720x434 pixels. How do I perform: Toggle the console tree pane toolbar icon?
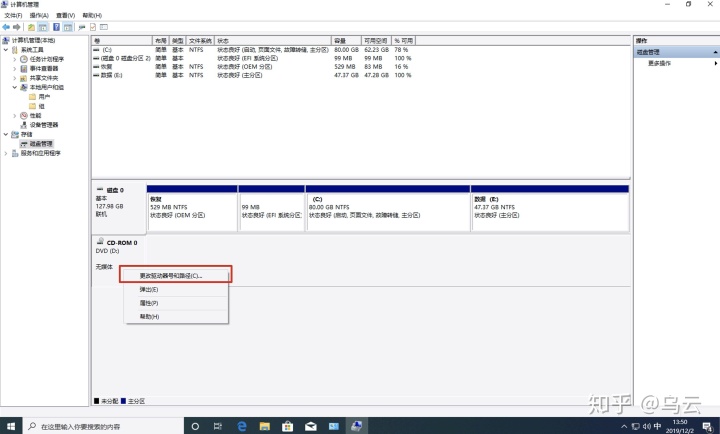(43, 27)
